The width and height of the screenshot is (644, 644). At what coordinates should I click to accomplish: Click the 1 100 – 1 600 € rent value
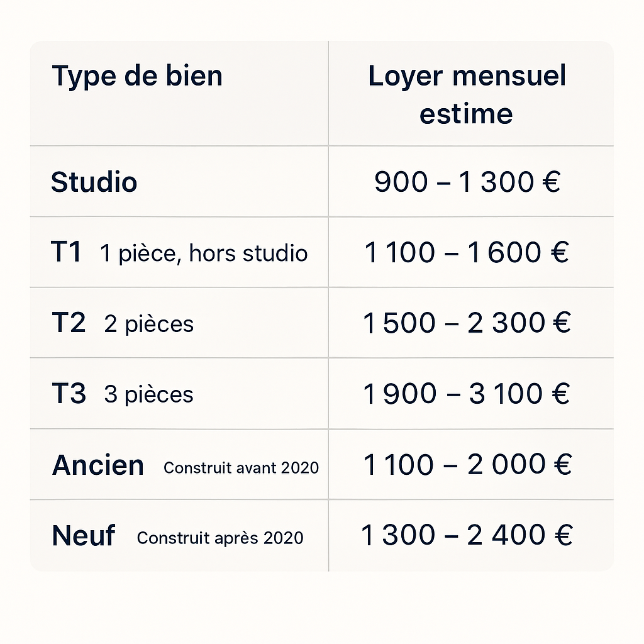(467, 253)
